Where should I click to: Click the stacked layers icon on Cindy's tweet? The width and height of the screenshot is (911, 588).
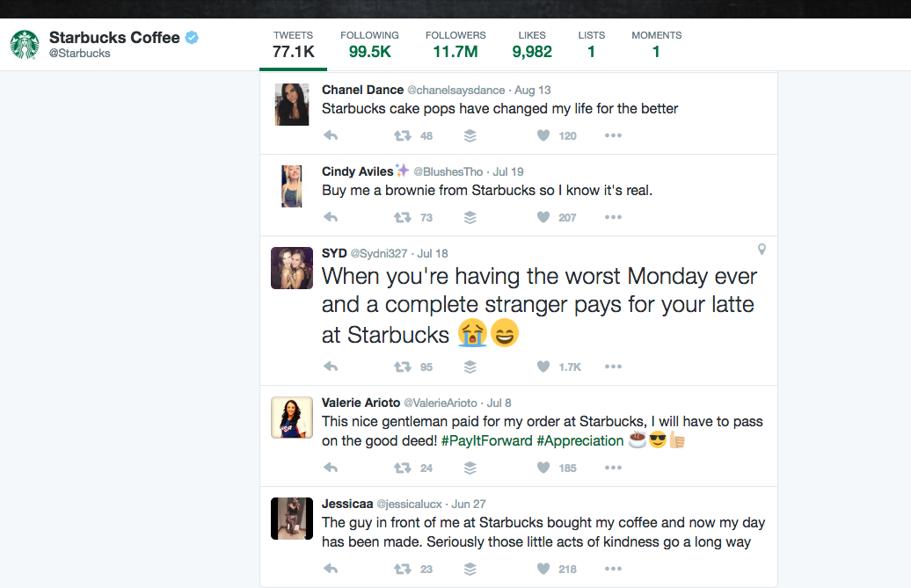click(x=470, y=217)
